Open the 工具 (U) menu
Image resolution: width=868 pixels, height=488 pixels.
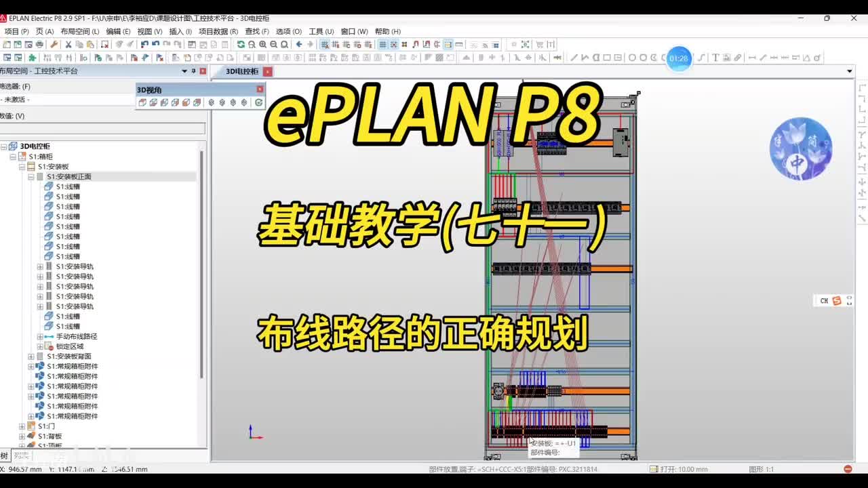321,31
